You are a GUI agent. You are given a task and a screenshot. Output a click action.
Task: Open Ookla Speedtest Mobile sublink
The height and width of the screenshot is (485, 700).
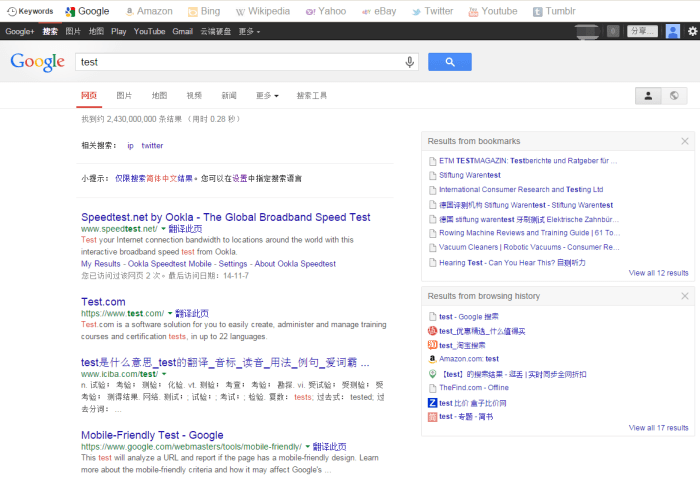point(170,264)
